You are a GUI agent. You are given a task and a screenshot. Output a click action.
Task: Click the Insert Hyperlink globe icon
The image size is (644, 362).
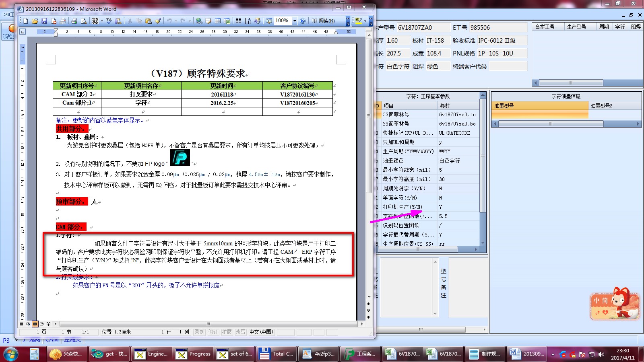(x=199, y=21)
